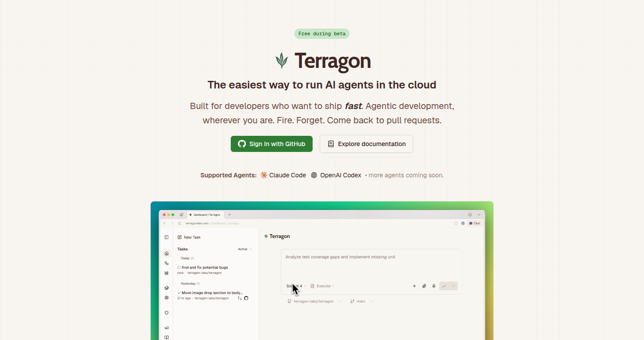This screenshot has width=644, height=340.
Task: Click the Sign in with GitHub button
Action: tap(271, 144)
